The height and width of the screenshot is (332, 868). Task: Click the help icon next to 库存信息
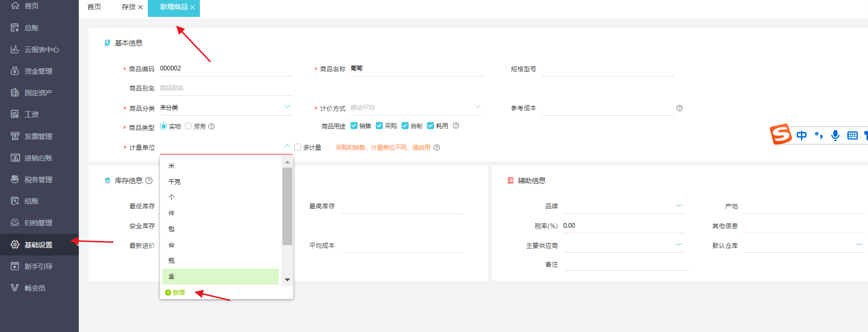pyautogui.click(x=149, y=180)
